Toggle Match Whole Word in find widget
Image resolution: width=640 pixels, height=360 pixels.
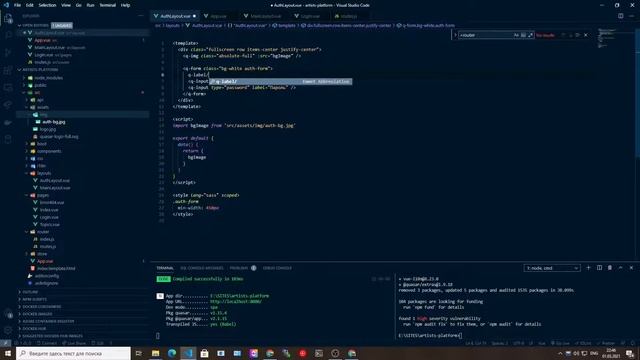(x=523, y=35)
